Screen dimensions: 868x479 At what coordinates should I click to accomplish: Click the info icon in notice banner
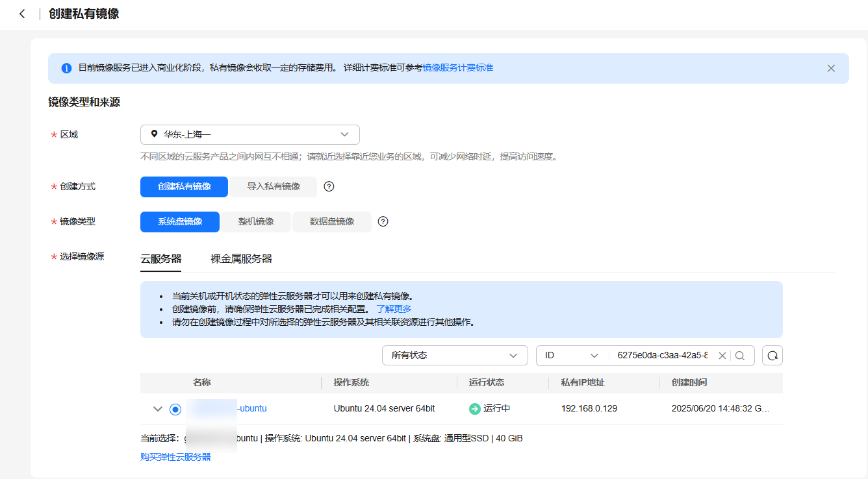coord(66,68)
